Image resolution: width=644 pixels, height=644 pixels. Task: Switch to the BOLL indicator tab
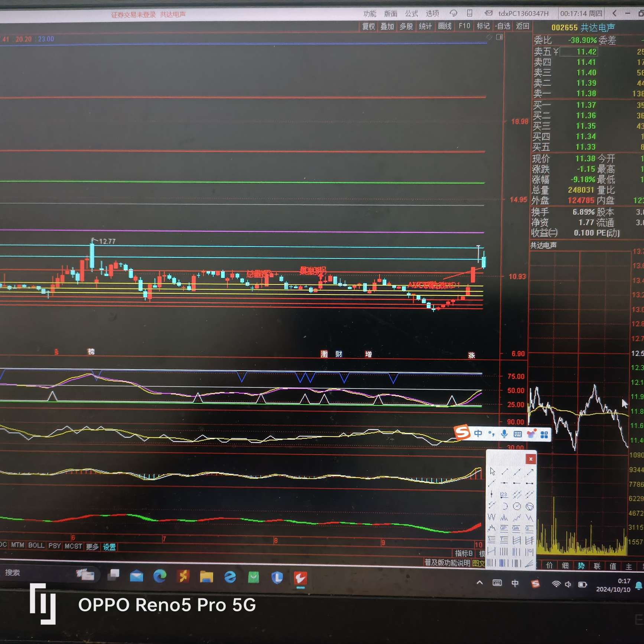coord(36,546)
